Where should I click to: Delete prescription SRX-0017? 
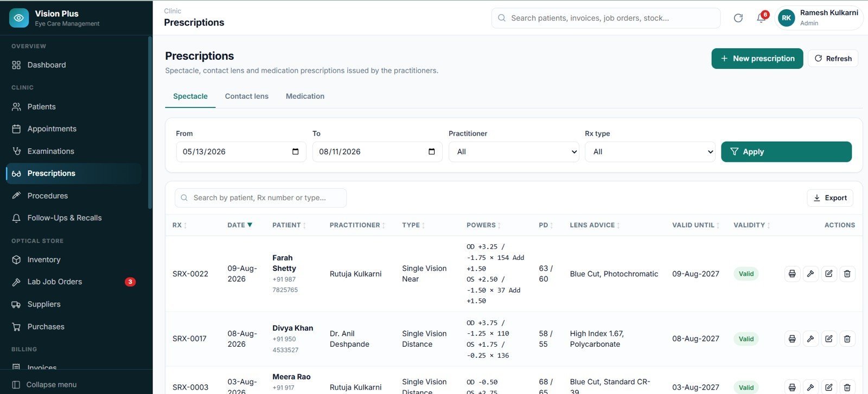(x=847, y=339)
